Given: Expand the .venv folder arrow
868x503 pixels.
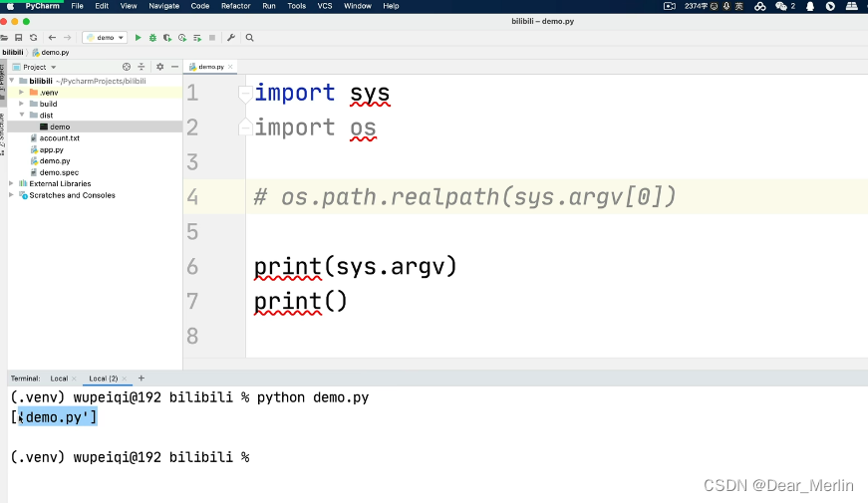Looking at the screenshot, I should click(x=22, y=93).
